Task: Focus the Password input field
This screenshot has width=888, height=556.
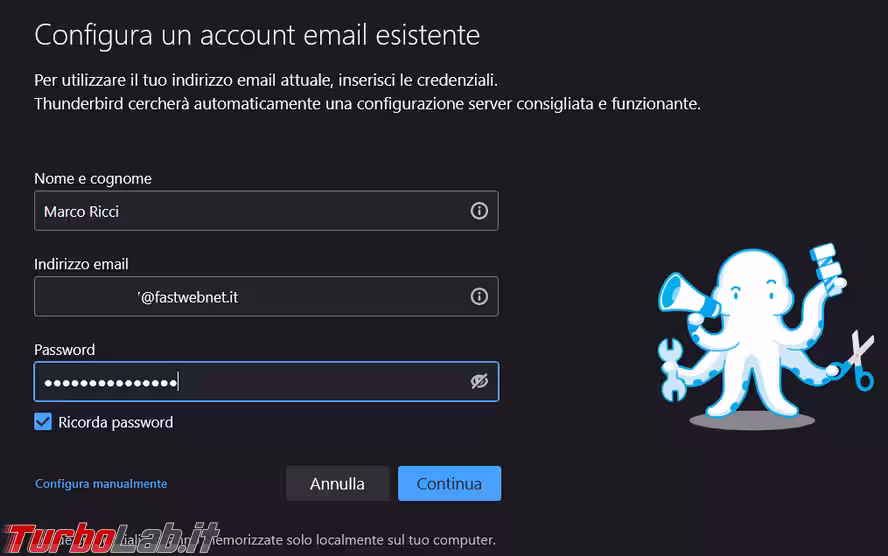Action: [266, 382]
